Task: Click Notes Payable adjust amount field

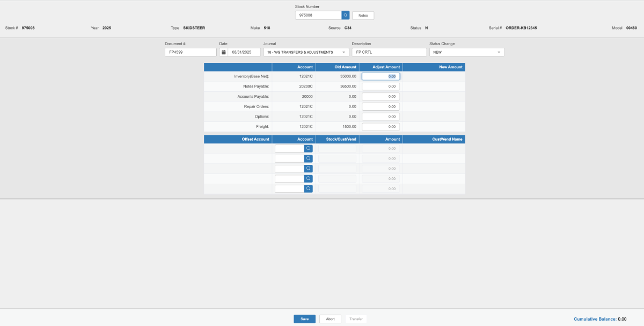Action: click(x=380, y=86)
